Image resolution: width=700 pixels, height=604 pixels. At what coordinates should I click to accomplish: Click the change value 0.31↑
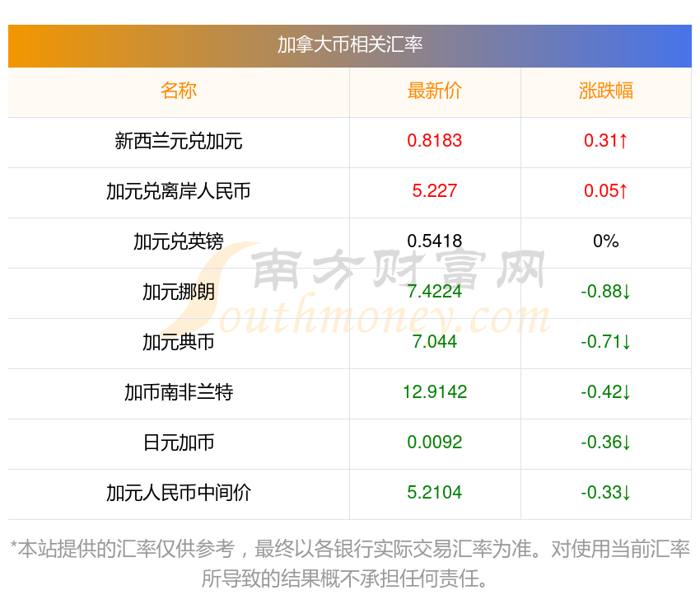(606, 141)
